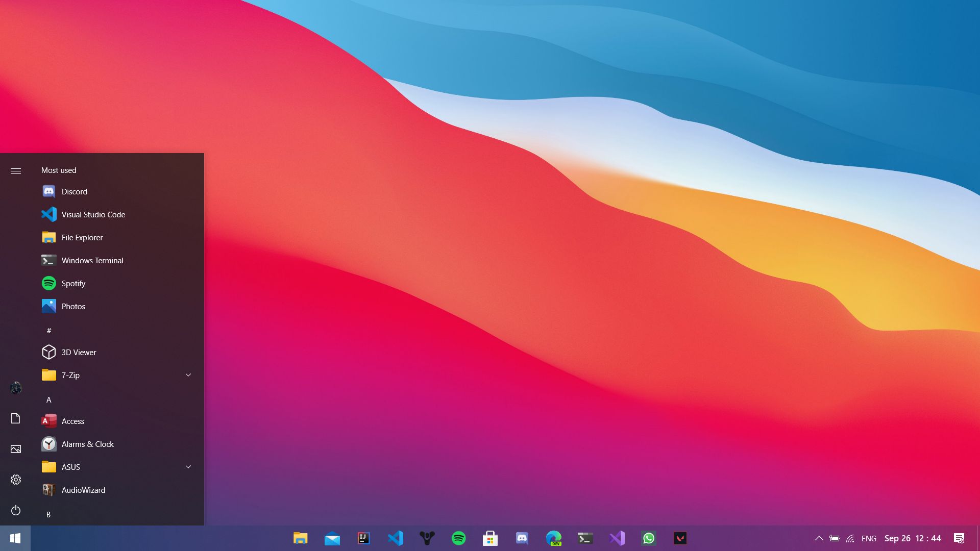Open the Documents icon in Start menu sidebar

[15, 418]
